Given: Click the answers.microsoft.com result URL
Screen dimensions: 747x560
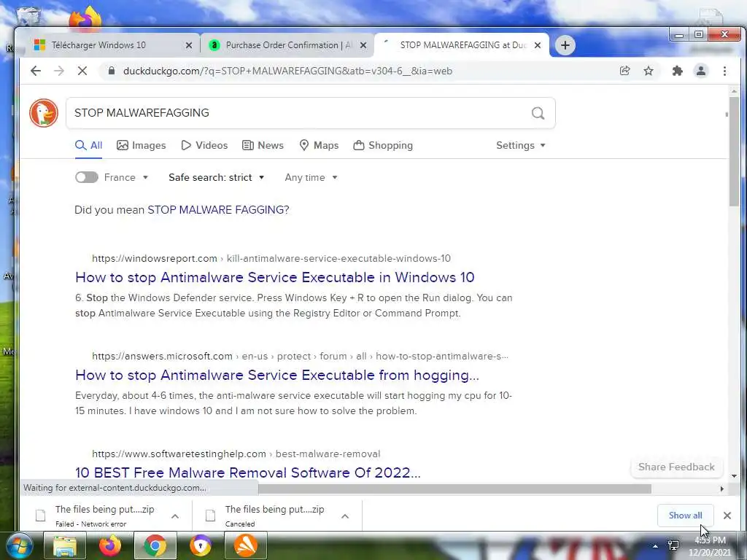Looking at the screenshot, I should point(300,356).
